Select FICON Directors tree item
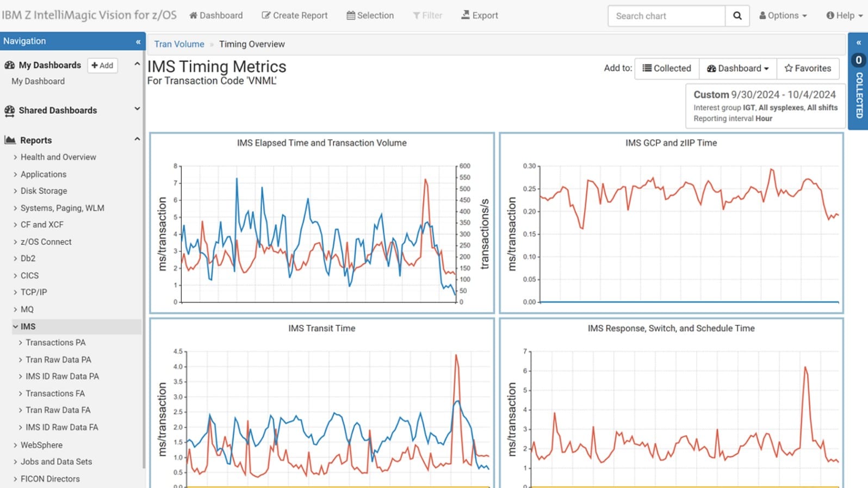The height and width of the screenshot is (488, 868). (50, 479)
